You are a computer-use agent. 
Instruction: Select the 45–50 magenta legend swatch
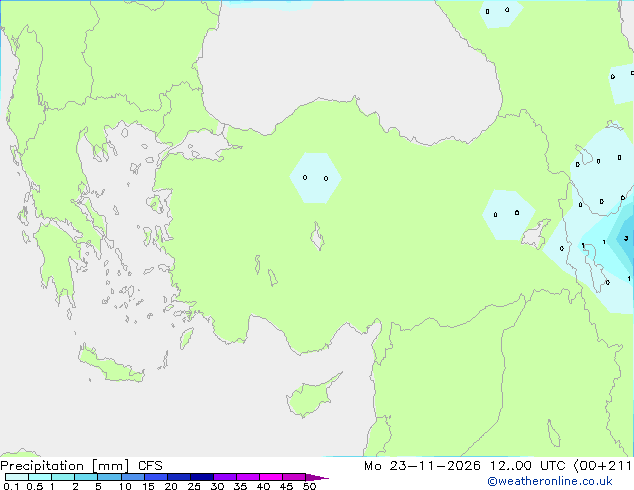coord(294,477)
